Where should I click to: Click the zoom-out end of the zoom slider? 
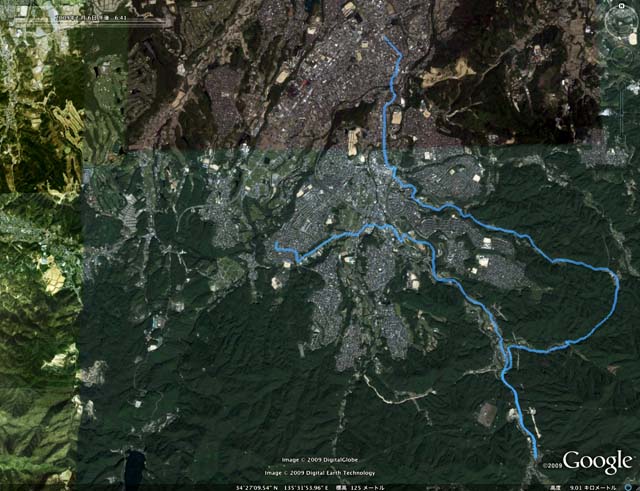(x=622, y=139)
